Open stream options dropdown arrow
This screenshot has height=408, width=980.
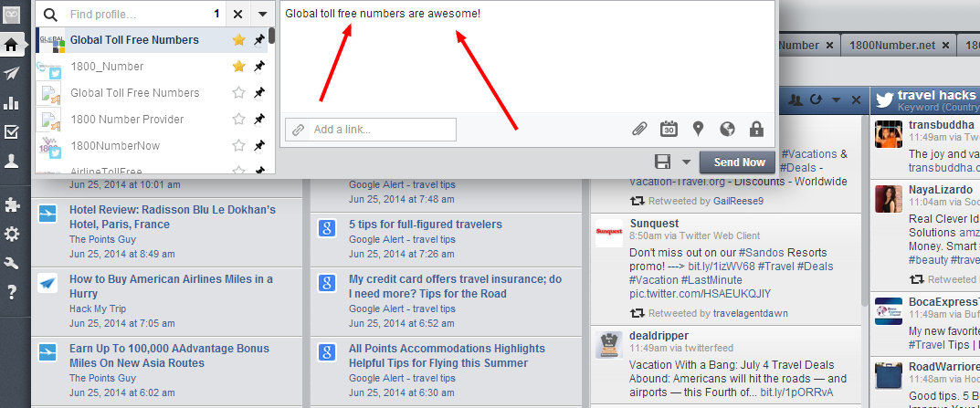pos(837,100)
